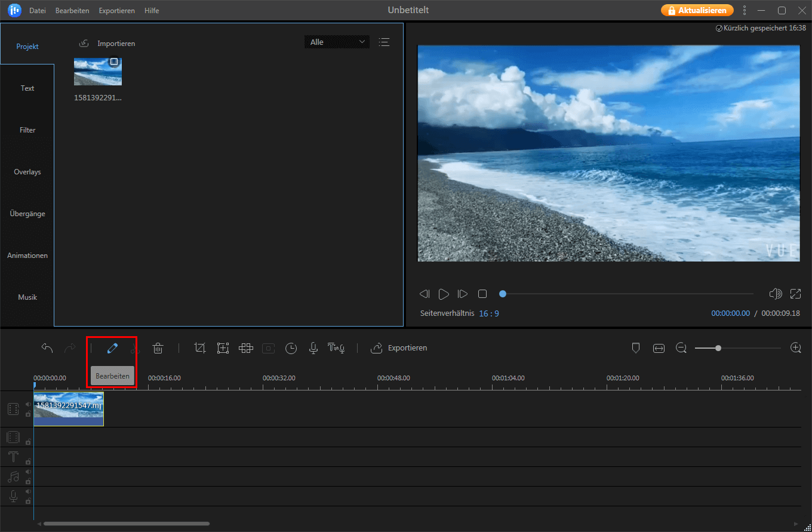Change the 16 : 9 aspect ratio
Viewport: 812px width, 532px height.
488,313
